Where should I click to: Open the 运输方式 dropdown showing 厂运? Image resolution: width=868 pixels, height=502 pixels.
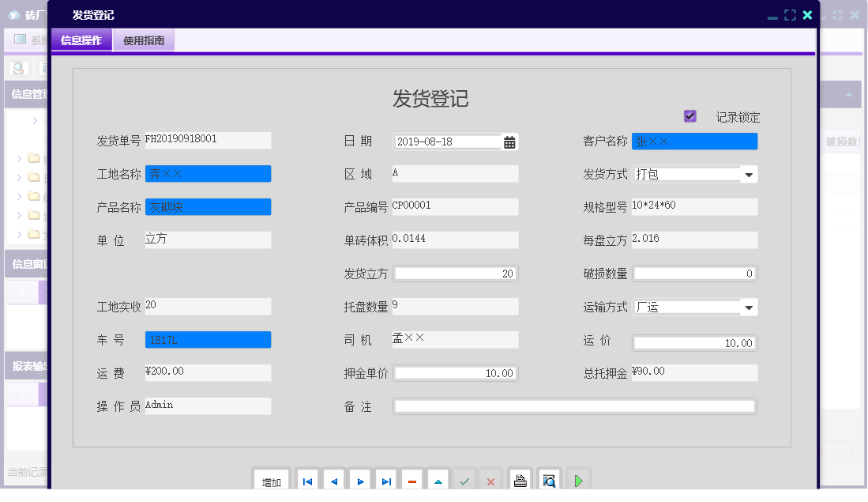pos(747,307)
